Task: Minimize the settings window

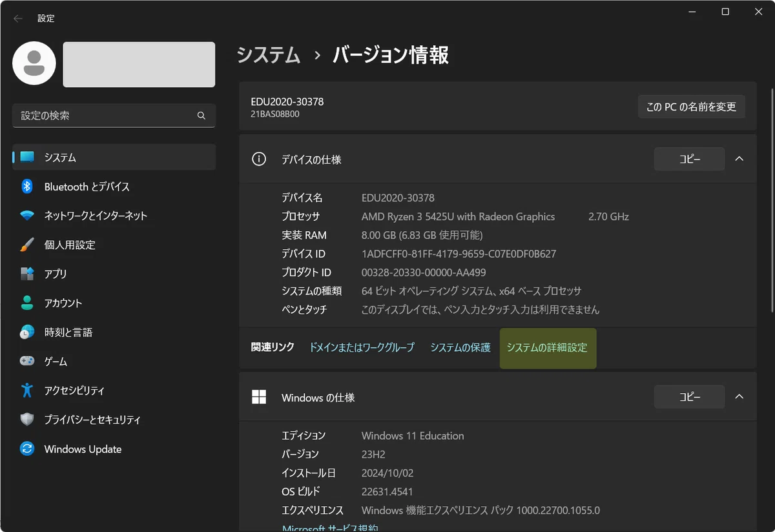Action: [692, 12]
